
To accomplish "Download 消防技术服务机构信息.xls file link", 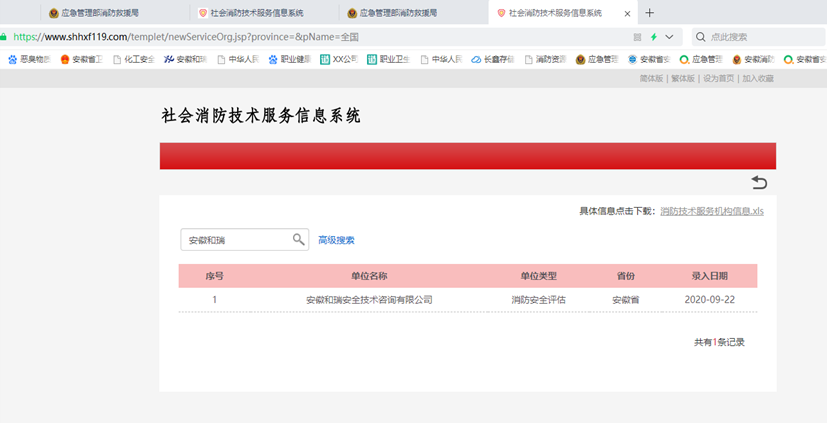I will point(711,211).
